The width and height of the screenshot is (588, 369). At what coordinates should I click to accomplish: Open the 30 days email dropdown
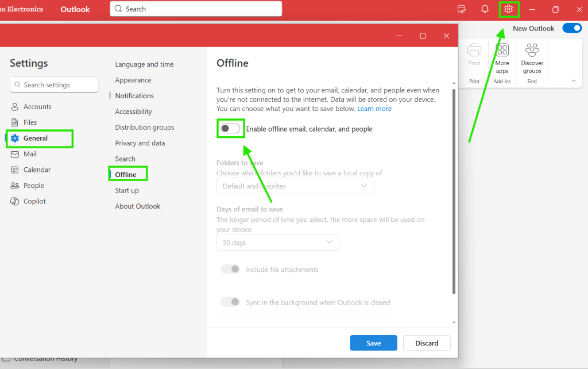point(278,242)
